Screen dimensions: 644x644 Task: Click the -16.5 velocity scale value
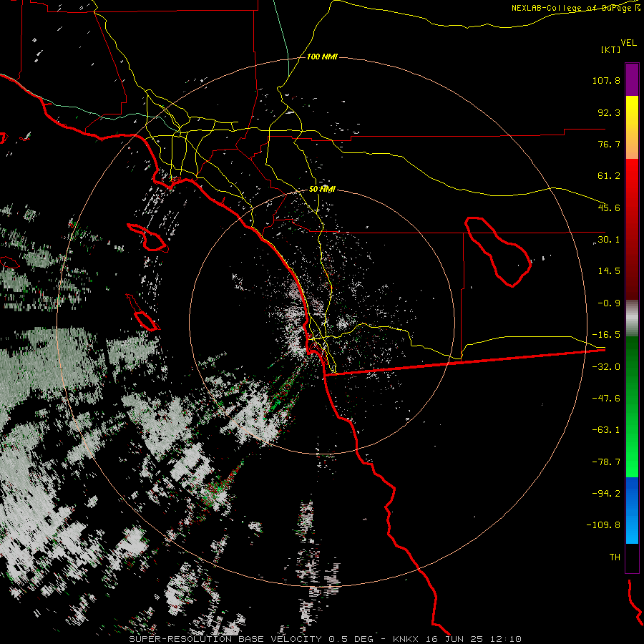(606, 335)
